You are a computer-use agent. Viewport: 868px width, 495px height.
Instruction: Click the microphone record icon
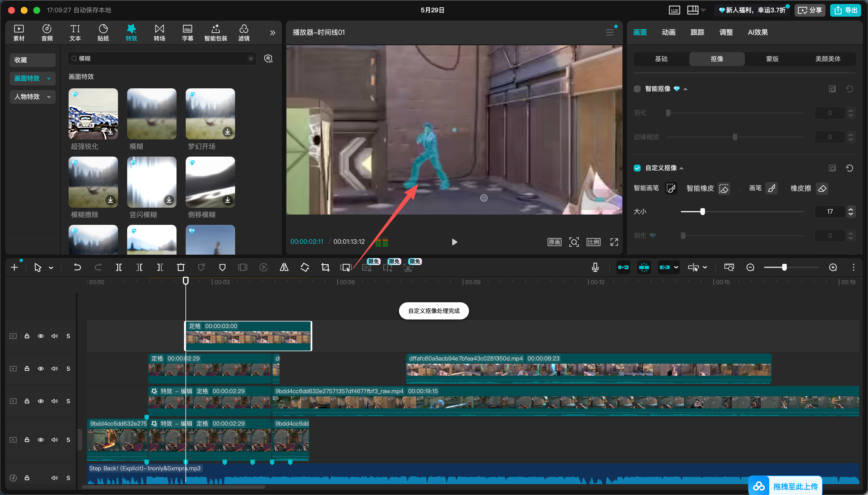[x=595, y=268]
